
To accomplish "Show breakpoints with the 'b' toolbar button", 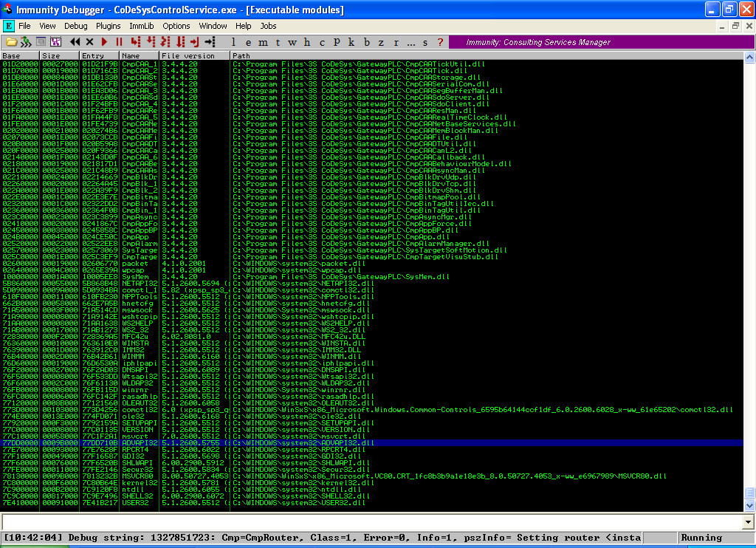I will coord(366,42).
